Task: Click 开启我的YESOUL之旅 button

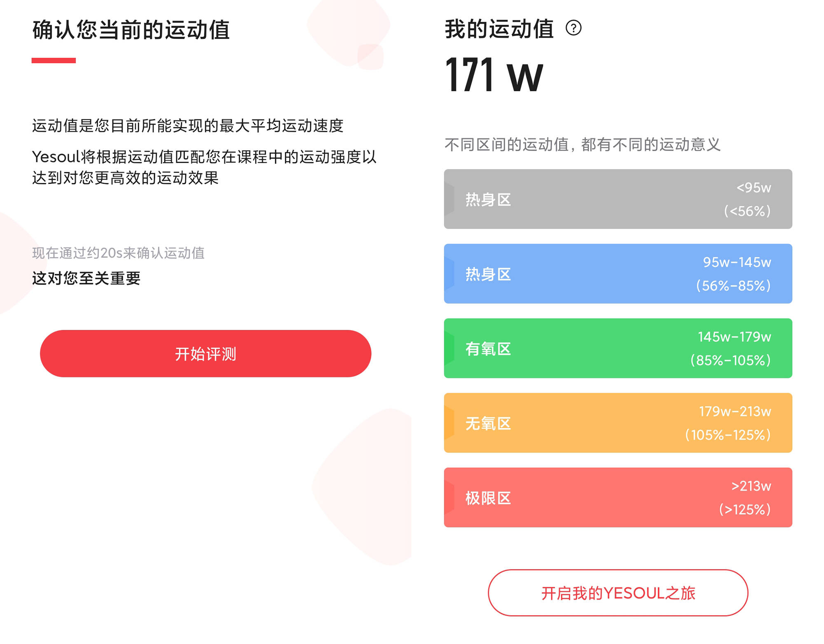Action: point(618,593)
